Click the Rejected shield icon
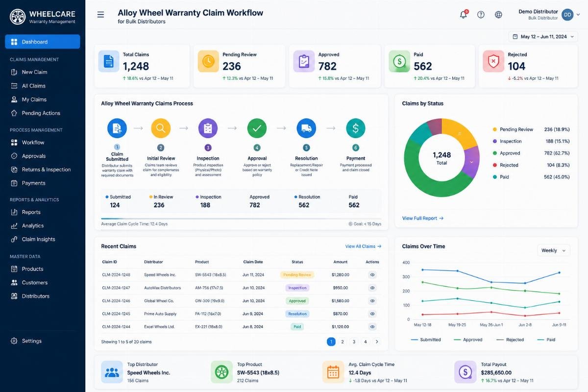 tap(493, 61)
